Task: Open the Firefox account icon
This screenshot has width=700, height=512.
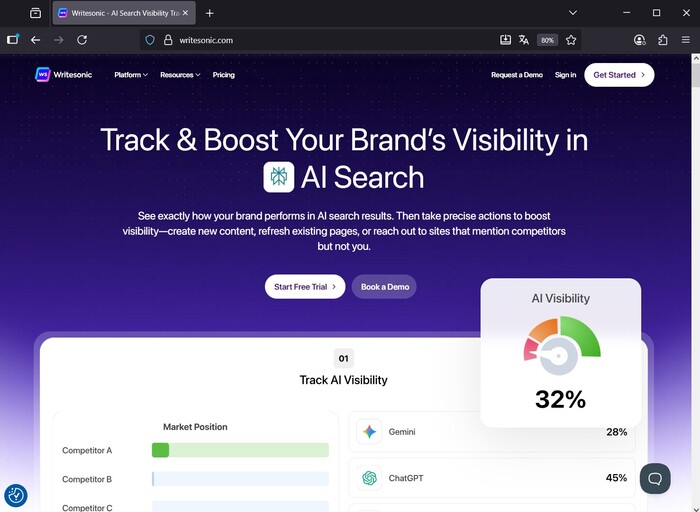Action: click(x=640, y=40)
